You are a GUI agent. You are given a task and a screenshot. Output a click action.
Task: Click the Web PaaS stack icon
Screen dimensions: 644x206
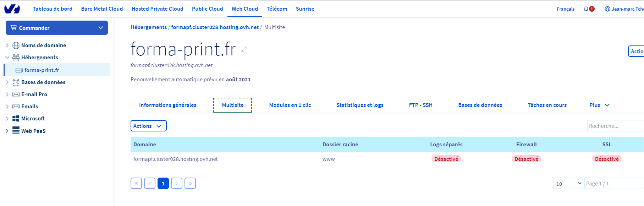[16, 131]
